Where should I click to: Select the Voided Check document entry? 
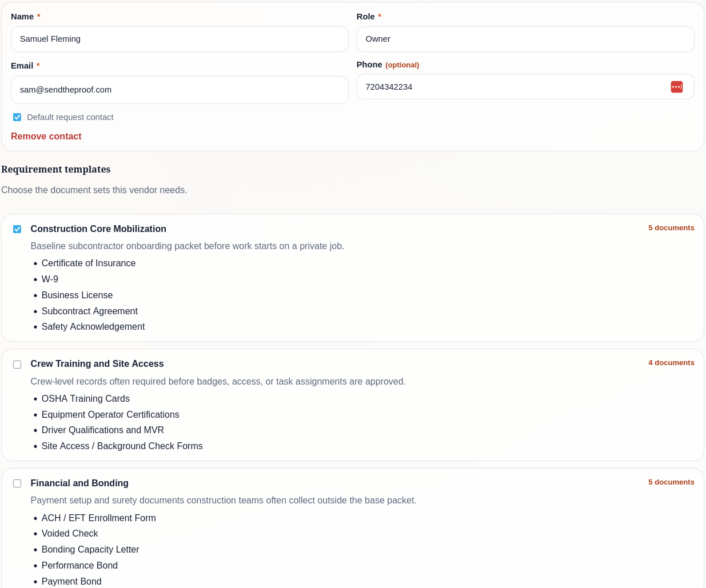coord(70,534)
